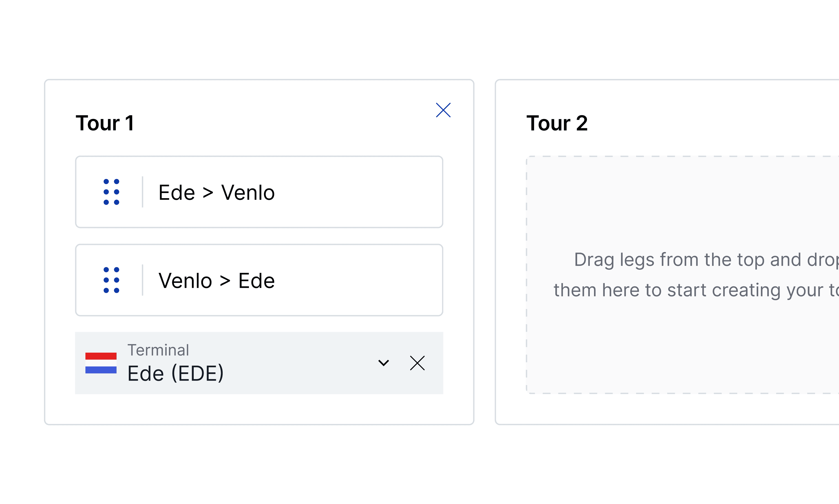Click the 'Venlo > Ede' label text
Screen dimensions: 839x504
[x=216, y=281]
